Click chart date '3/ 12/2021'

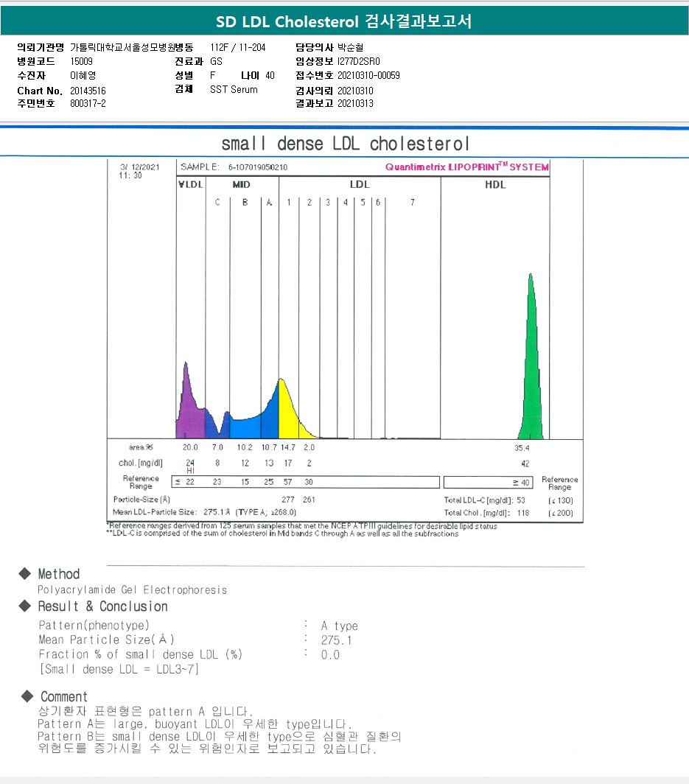coord(140,167)
